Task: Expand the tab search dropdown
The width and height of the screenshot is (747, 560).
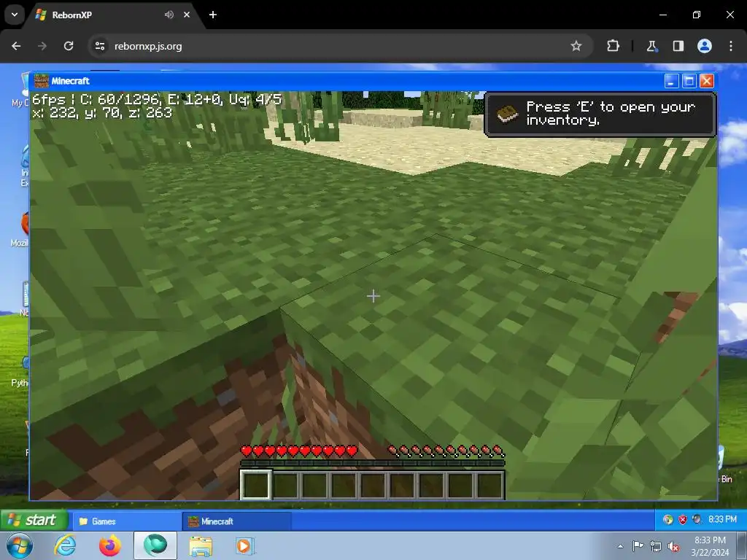Action: coord(15,15)
